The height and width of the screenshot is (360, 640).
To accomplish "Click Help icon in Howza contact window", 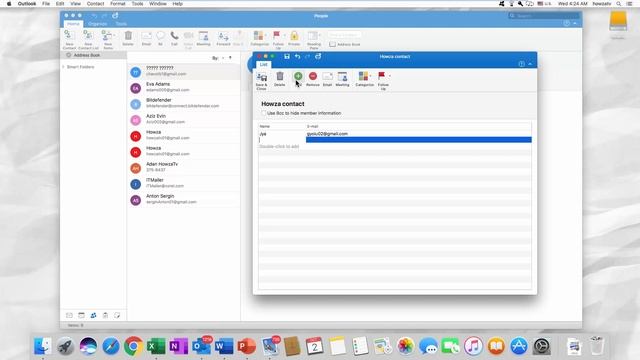I will [x=521, y=64].
